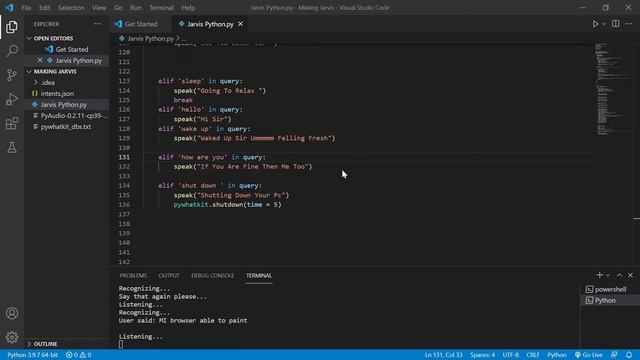Expand the Outline section

click(x=45, y=344)
